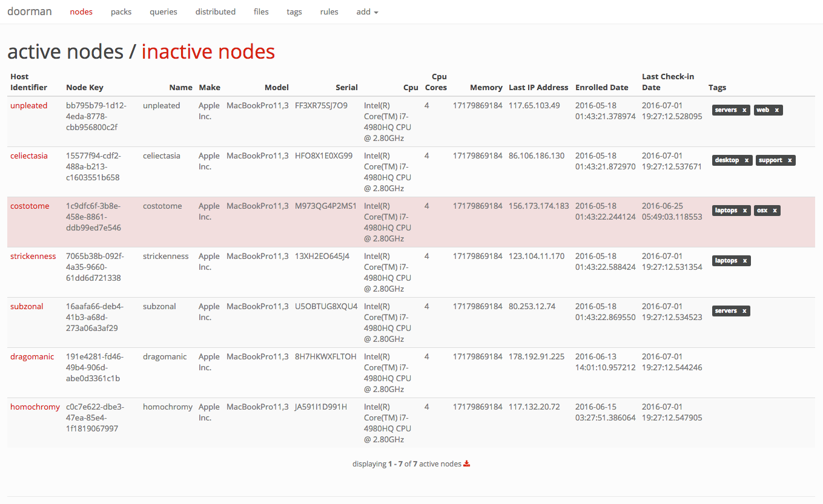View the inactive nodes list

click(x=208, y=51)
